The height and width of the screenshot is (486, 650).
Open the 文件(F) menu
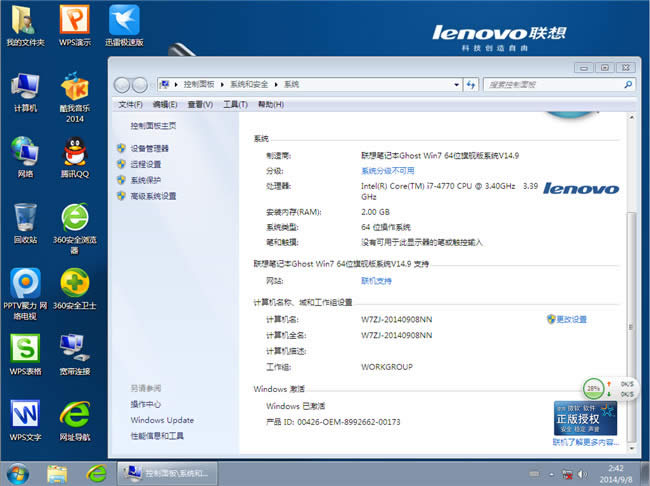coord(130,104)
